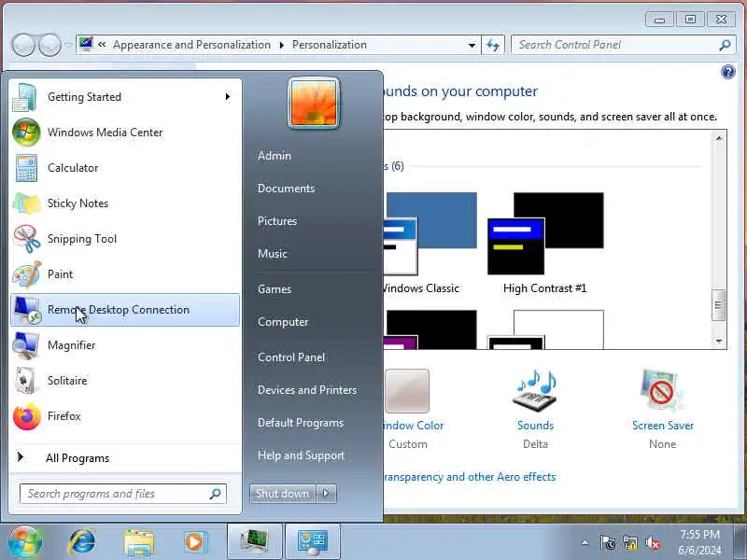The width and height of the screenshot is (747, 560).
Task: Open Default Programs
Action: pos(300,423)
